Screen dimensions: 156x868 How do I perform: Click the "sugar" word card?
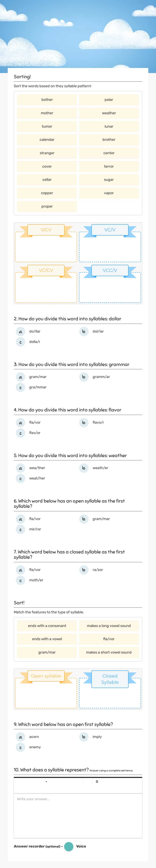(x=109, y=180)
